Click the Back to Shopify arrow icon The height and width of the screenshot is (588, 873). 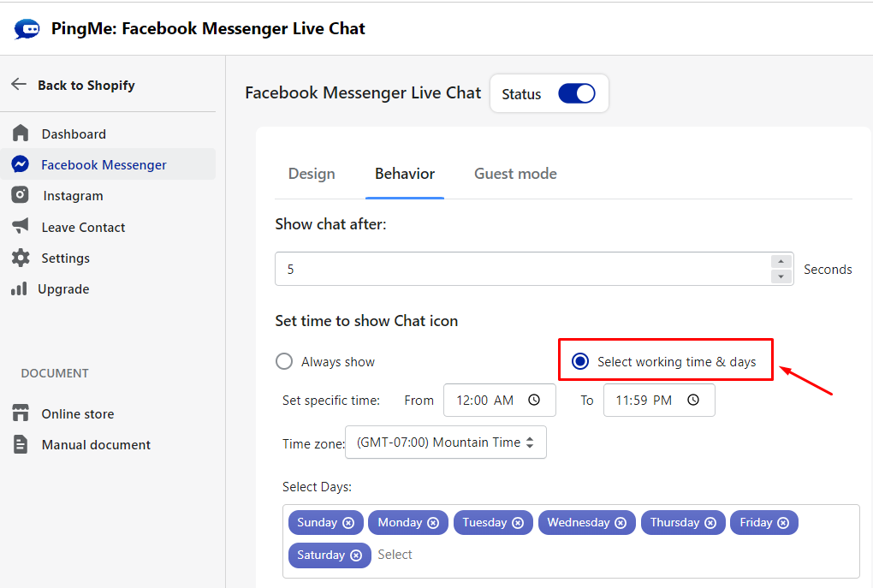(x=19, y=84)
